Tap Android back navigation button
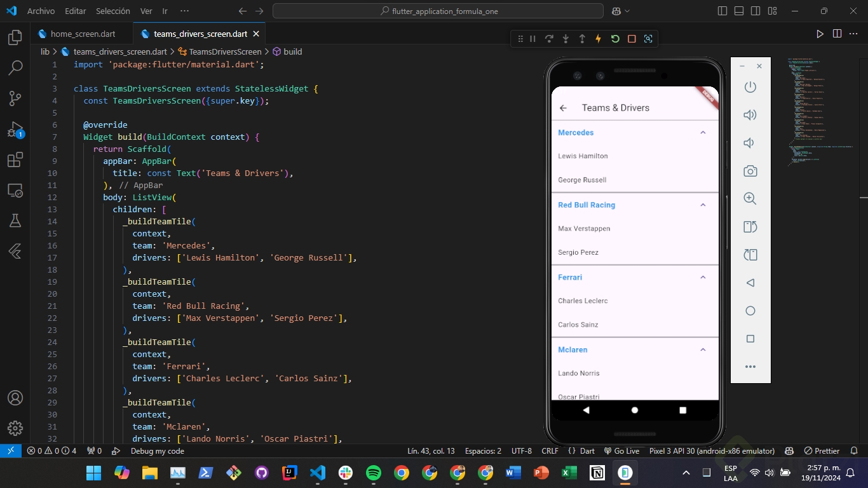The width and height of the screenshot is (868, 488). tap(586, 410)
